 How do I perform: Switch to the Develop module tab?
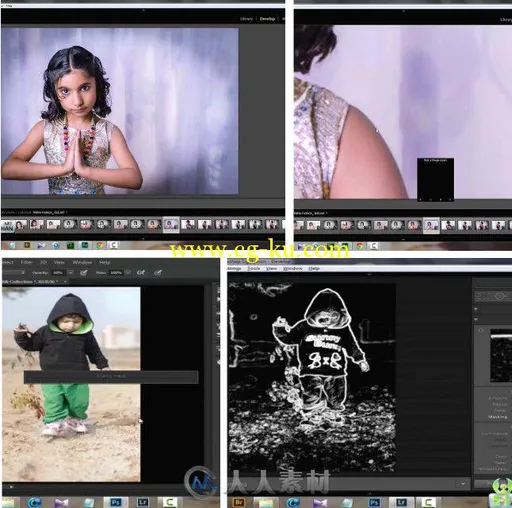[x=267, y=19]
